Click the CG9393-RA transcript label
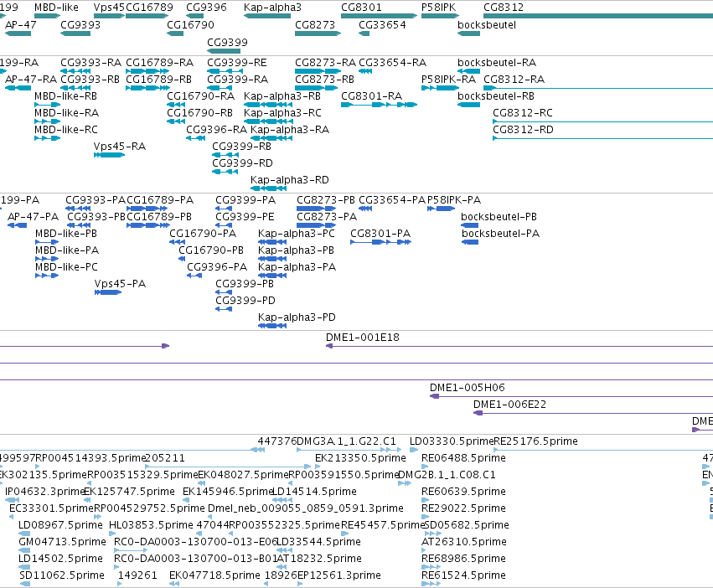The height and width of the screenshot is (588, 713). click(x=91, y=62)
